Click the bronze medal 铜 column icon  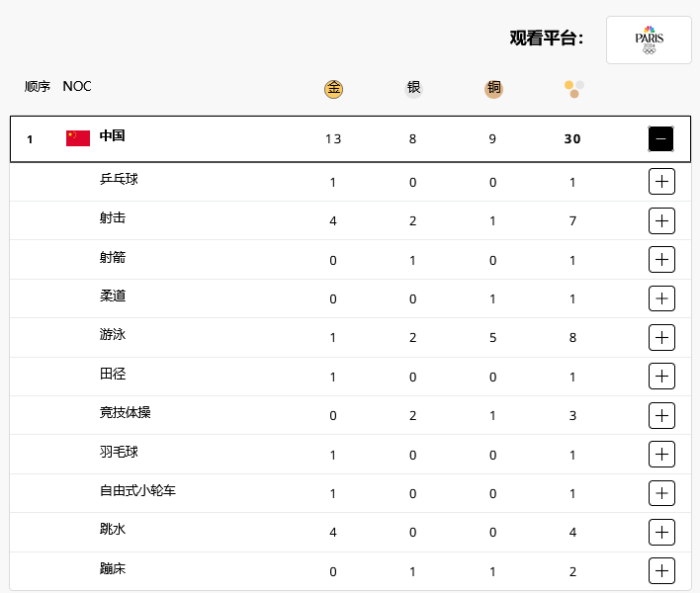[493, 88]
